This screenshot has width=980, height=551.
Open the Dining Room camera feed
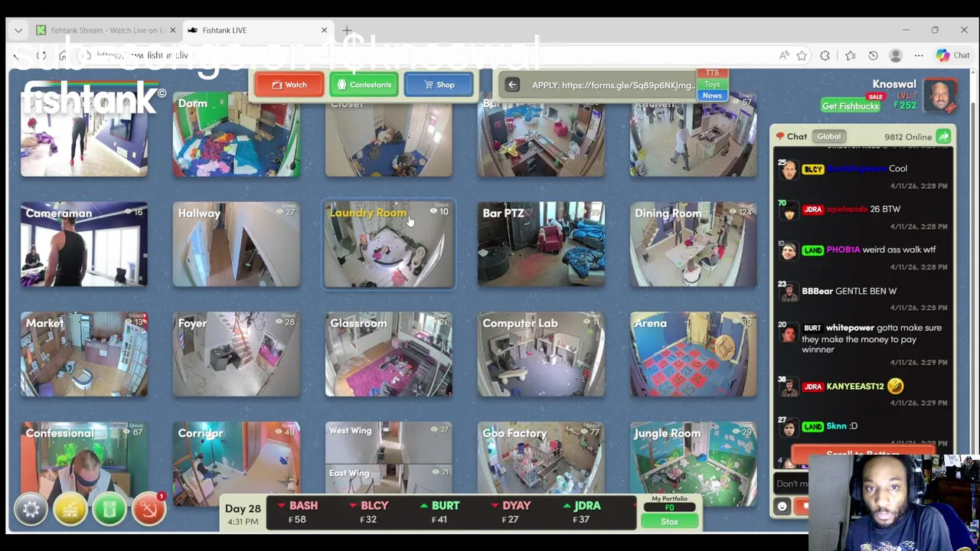coord(694,244)
